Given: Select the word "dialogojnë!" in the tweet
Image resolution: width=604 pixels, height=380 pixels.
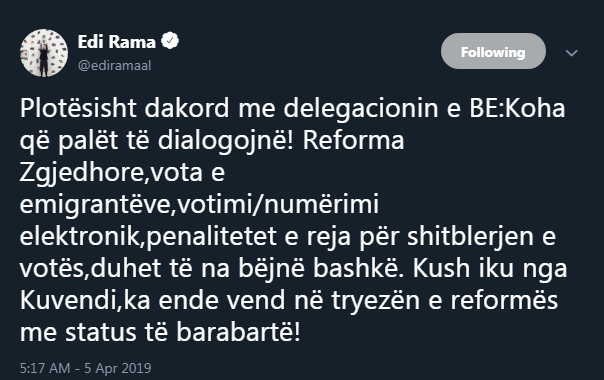Looking at the screenshot, I should point(226,140).
